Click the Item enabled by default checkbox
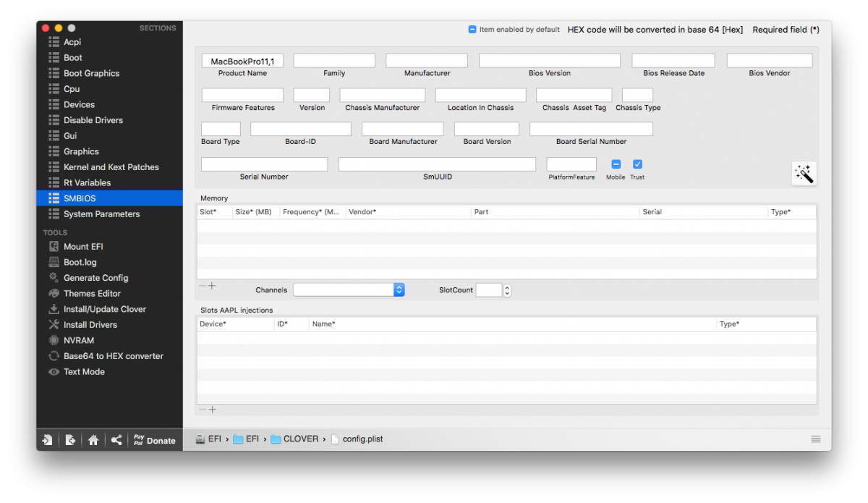 click(x=472, y=30)
